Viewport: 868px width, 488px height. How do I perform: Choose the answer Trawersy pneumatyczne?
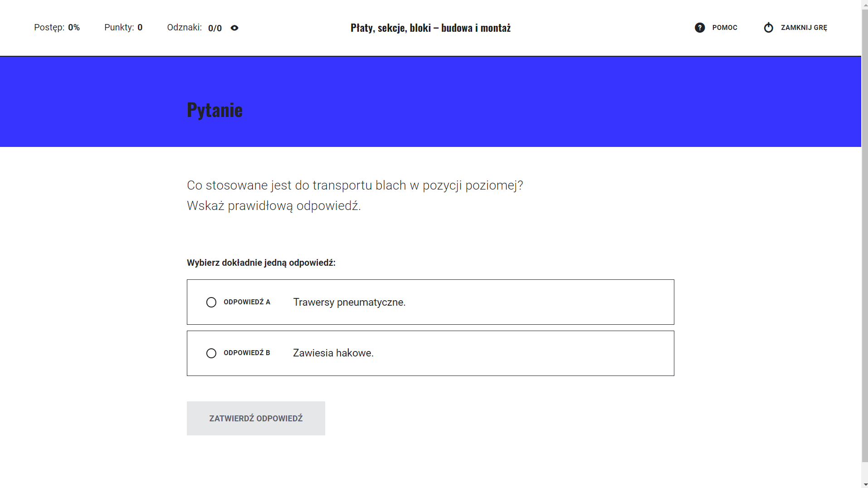[x=349, y=302]
